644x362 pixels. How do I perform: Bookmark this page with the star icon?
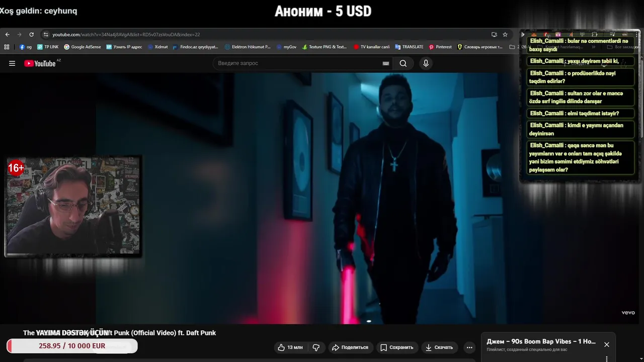pos(505,35)
